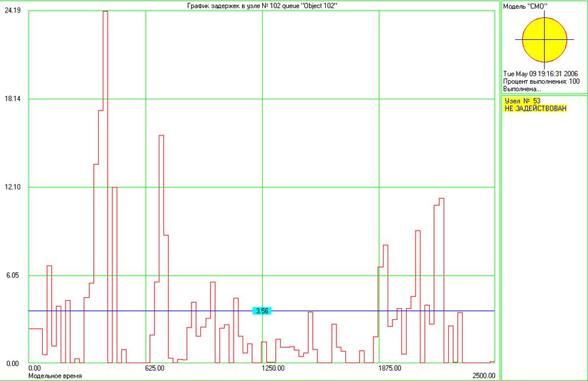Click the cyan 3.56 average value label
This screenshot has width=588, height=381.
tap(262, 311)
